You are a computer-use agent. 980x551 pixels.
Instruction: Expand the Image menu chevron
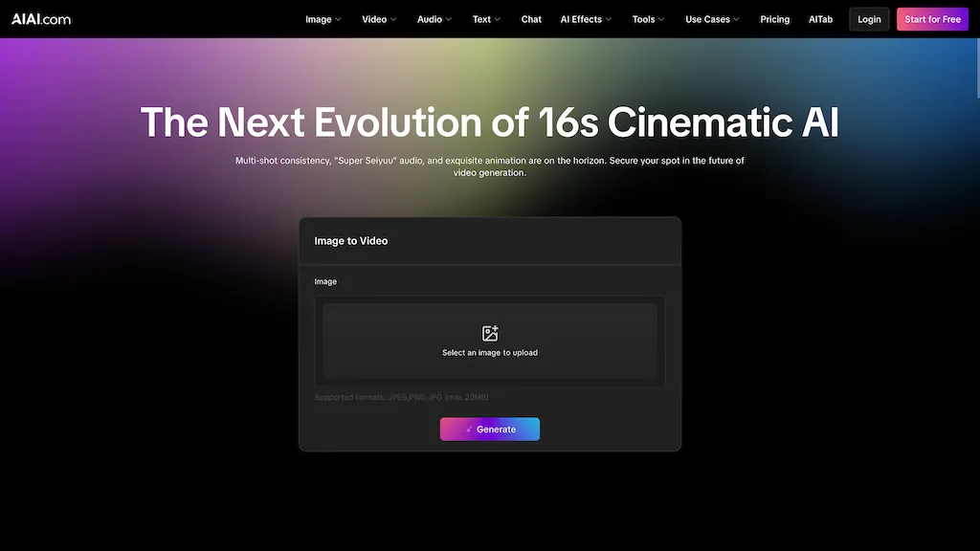(338, 19)
